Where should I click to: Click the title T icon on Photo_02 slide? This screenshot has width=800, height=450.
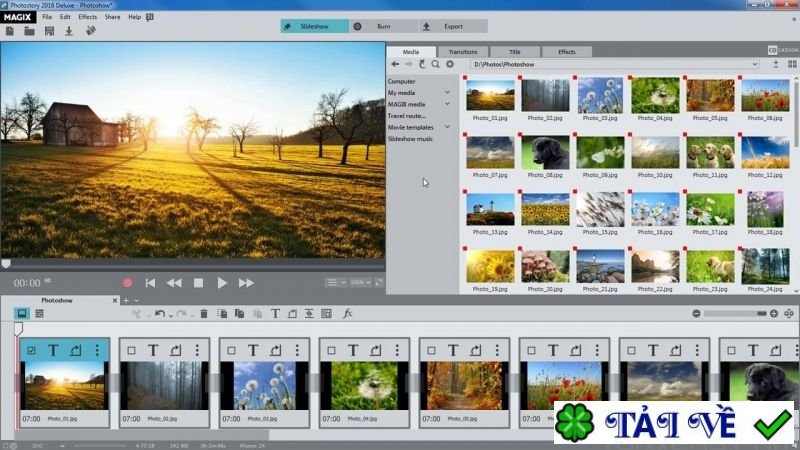coord(153,350)
